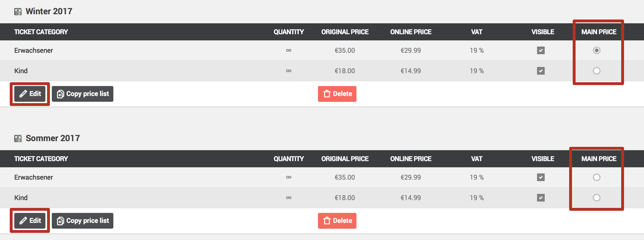Viewport: 644px width, 240px height.
Task: Set Winter 2017 Kind as main price
Action: (596, 71)
